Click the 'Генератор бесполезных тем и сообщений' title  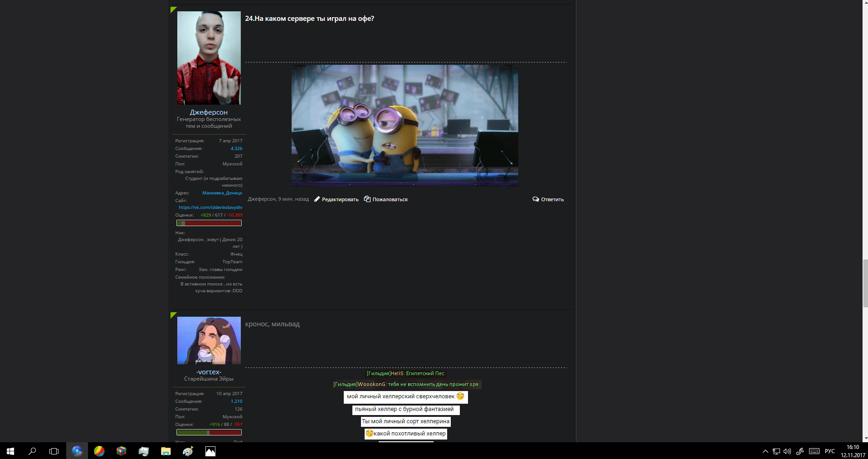[x=209, y=123]
